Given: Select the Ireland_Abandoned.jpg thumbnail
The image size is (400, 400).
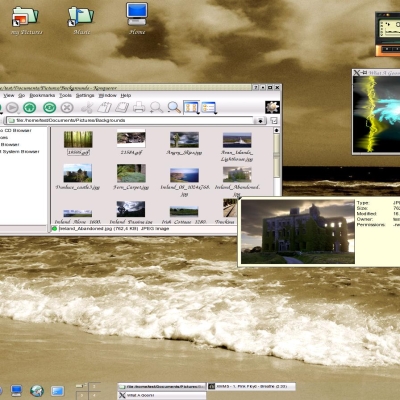Looking at the screenshot, I should (237, 174).
